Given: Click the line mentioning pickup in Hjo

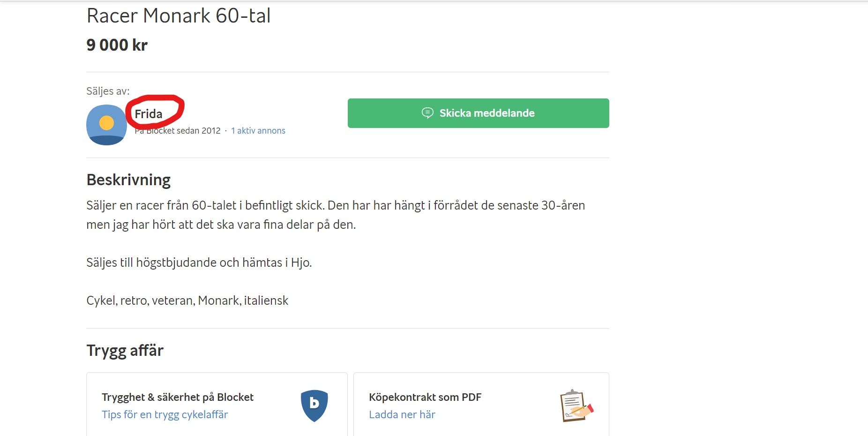Looking at the screenshot, I should click(x=199, y=263).
